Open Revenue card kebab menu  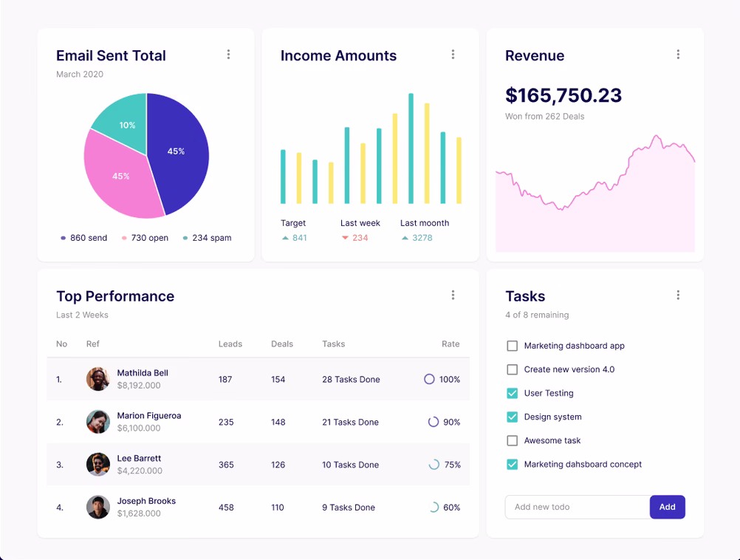tap(678, 55)
